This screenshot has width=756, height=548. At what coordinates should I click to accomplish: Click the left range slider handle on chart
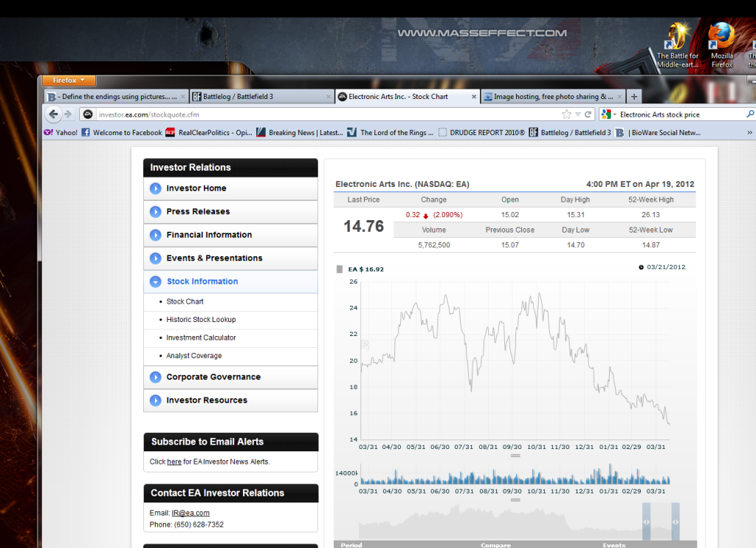[x=646, y=521]
